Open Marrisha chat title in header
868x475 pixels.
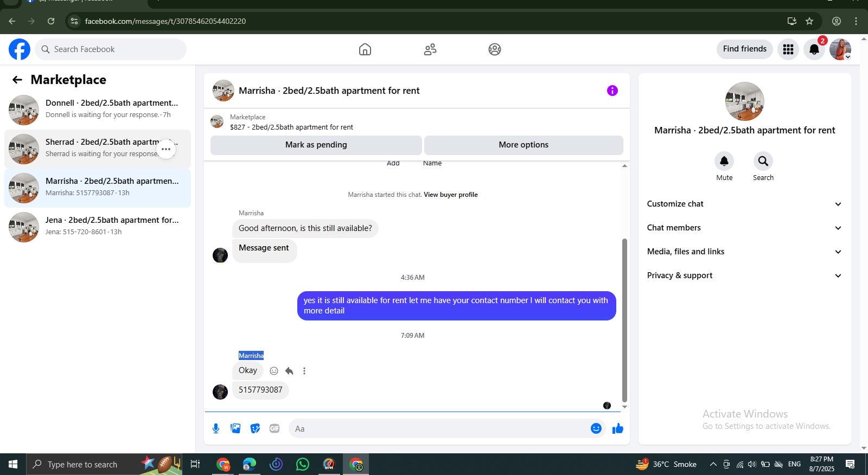329,91
